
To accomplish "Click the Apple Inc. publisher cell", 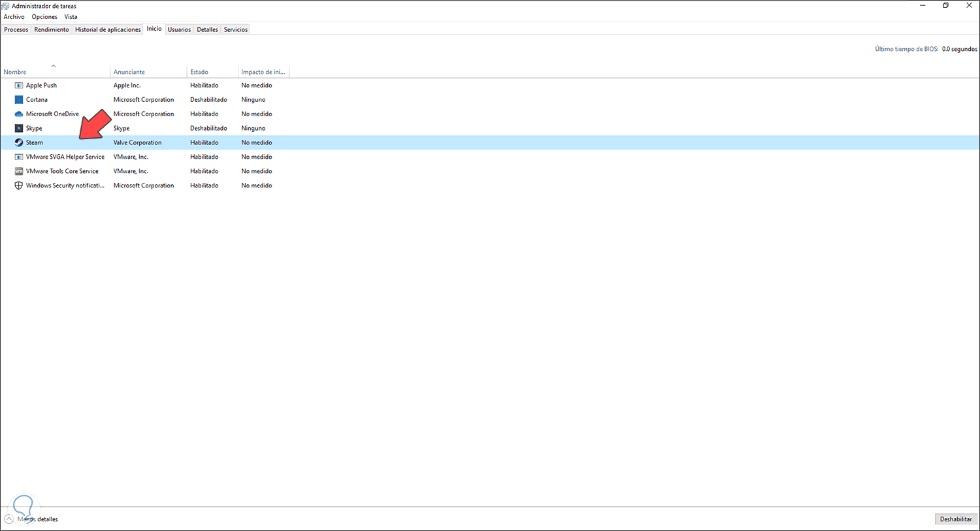I will click(127, 86).
